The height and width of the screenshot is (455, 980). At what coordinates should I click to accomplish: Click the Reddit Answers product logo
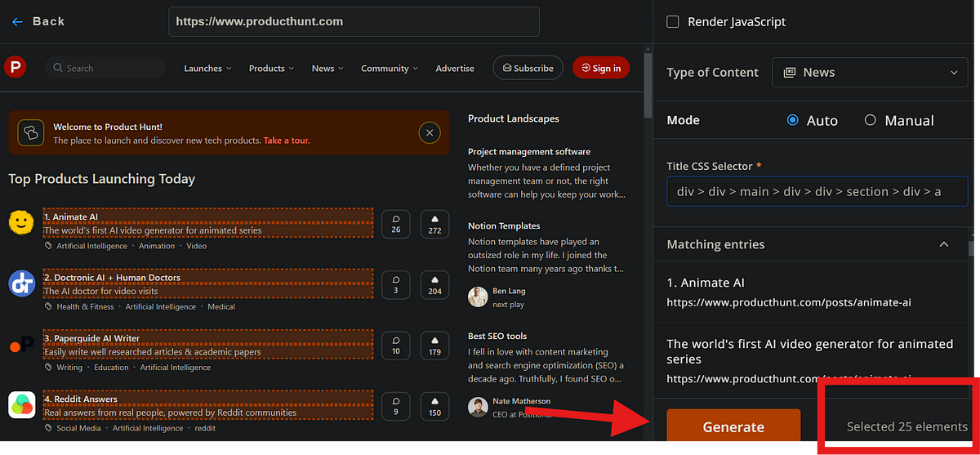tap(21, 405)
